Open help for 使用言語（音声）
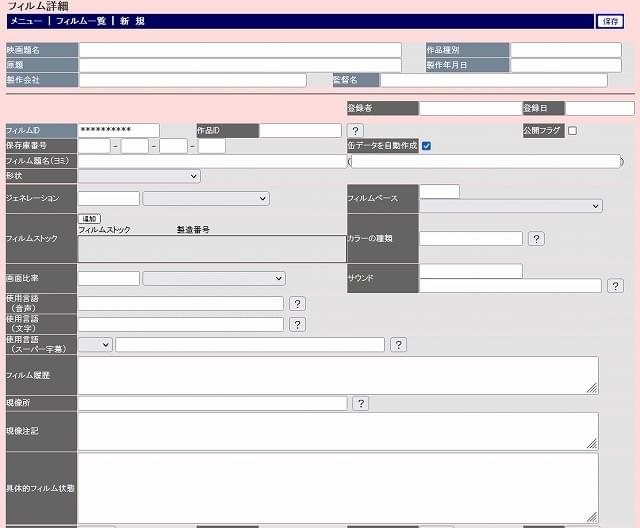 click(297, 304)
